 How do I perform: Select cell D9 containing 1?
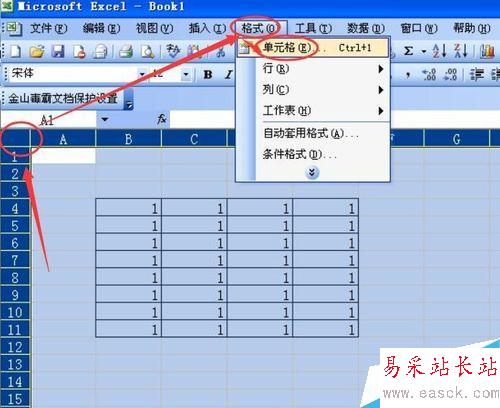(260, 295)
